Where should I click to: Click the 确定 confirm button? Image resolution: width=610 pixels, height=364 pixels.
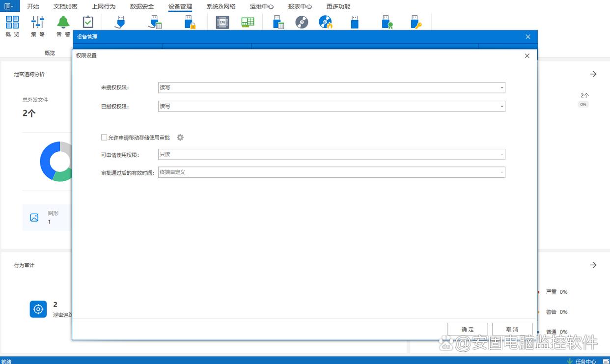click(x=468, y=329)
